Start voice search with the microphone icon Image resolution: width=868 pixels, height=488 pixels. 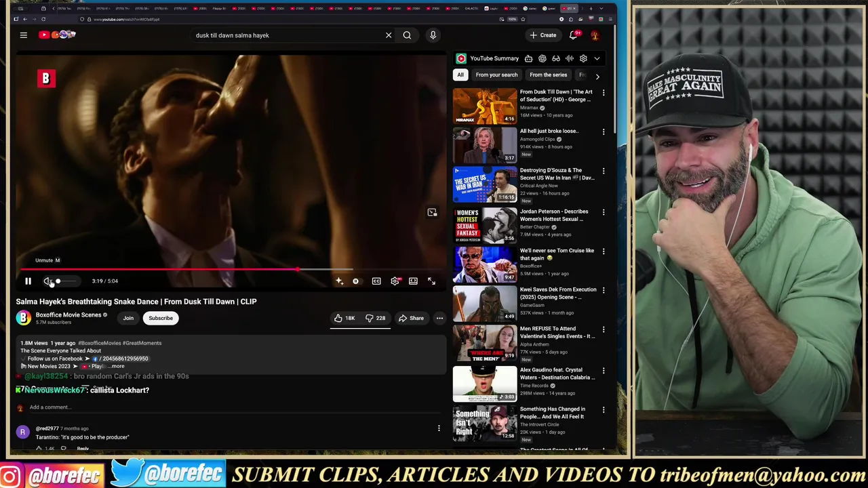tap(433, 35)
